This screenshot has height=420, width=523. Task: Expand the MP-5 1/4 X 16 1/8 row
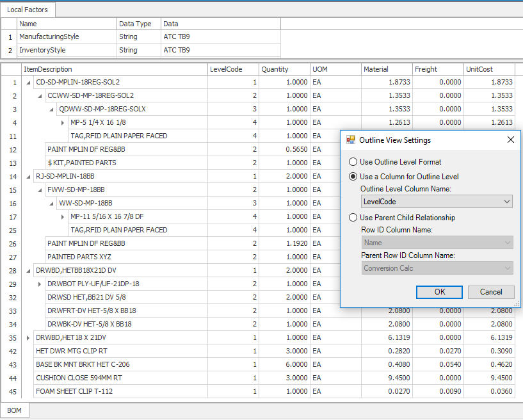click(62, 122)
